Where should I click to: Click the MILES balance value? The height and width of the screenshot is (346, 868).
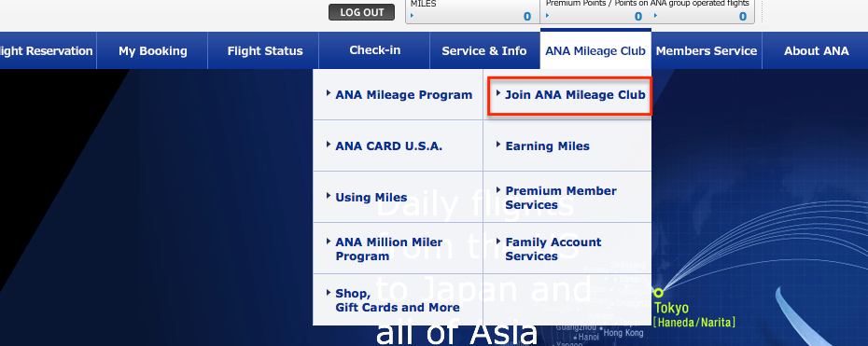[527, 17]
